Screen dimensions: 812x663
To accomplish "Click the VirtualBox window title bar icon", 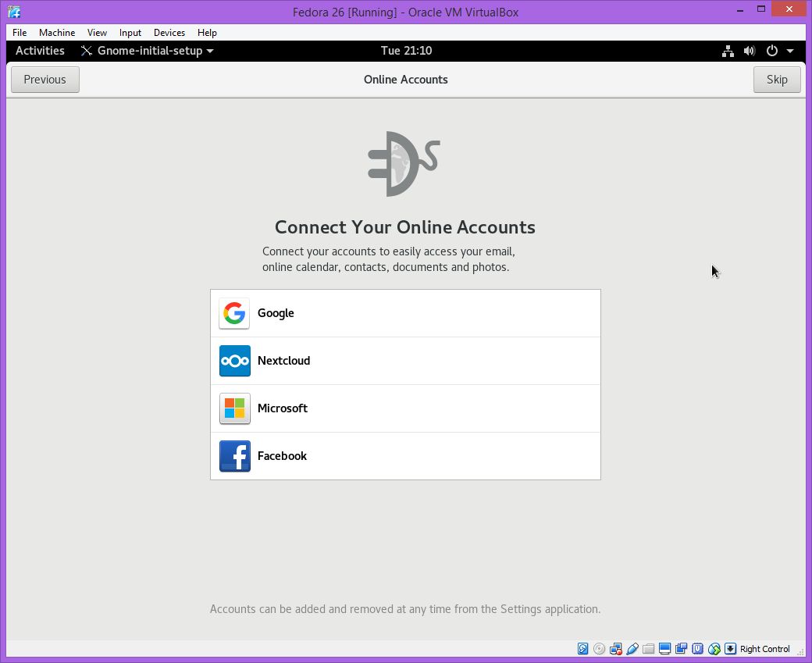I will 14,12.
